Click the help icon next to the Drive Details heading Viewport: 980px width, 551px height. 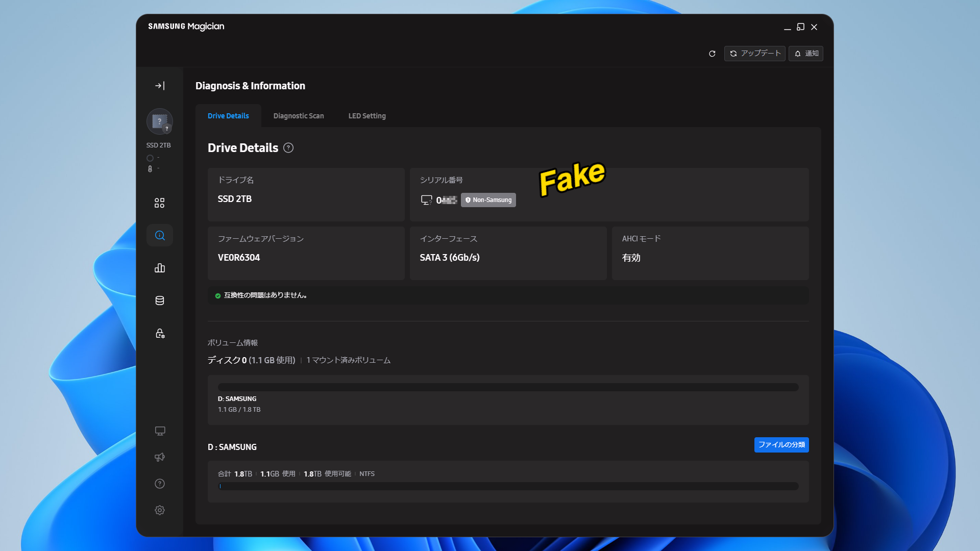coord(288,148)
